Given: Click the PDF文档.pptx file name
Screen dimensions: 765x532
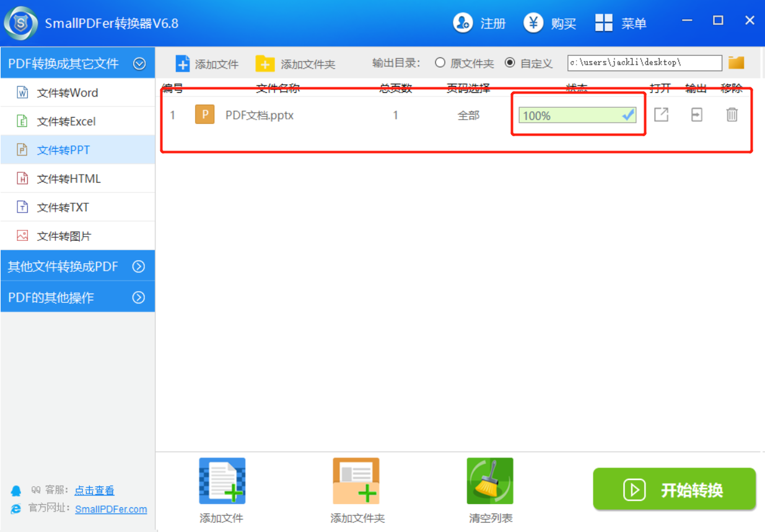Looking at the screenshot, I should coord(260,115).
